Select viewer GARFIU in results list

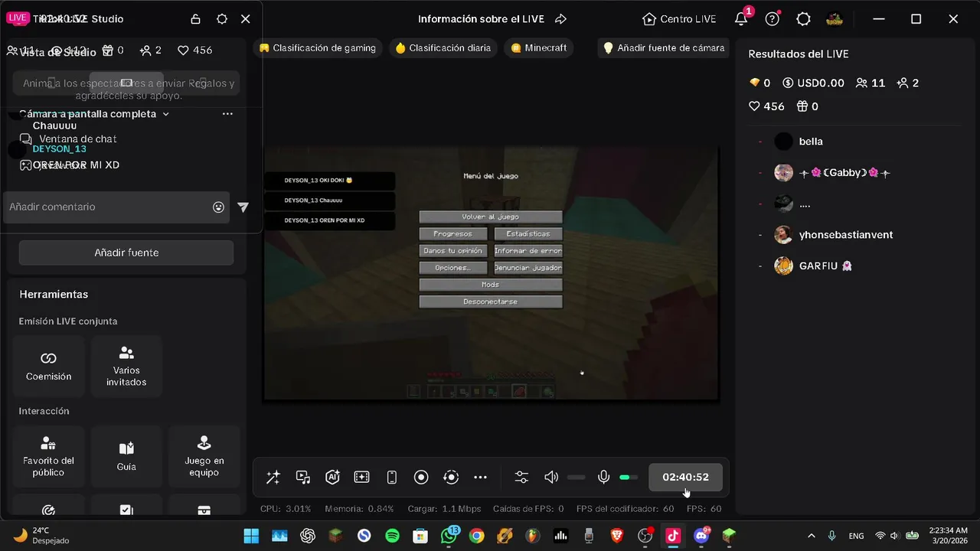coord(813,266)
